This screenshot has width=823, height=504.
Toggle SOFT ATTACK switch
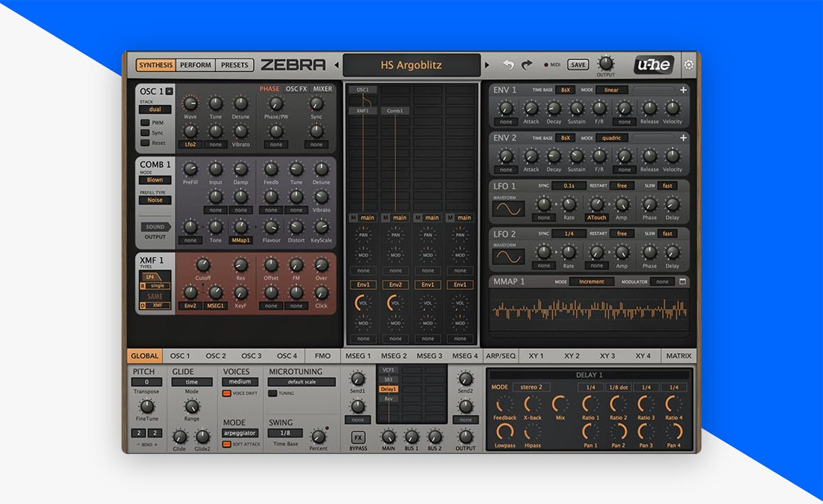[x=227, y=444]
